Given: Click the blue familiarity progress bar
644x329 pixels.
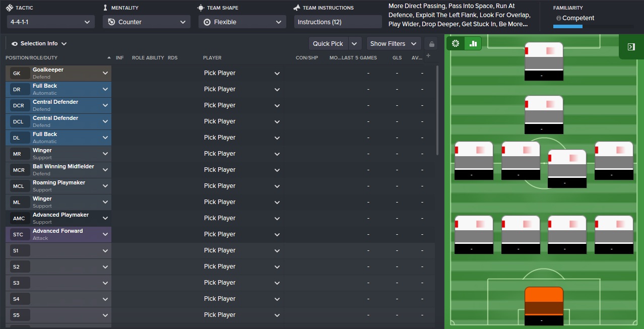Looking at the screenshot, I should (567, 26).
